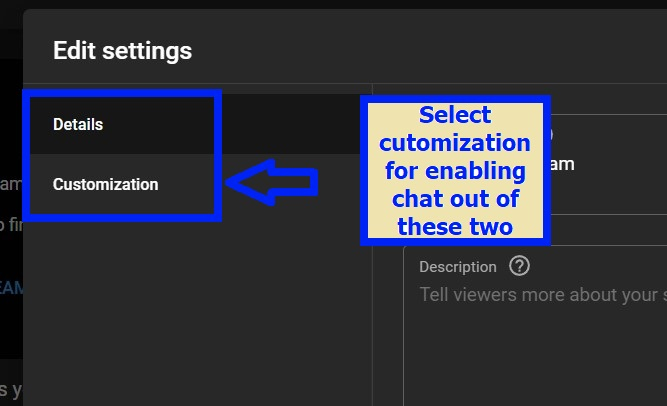This screenshot has width=667, height=406.
Task: Click the partially hidden help icon above title
Action: click(x=549, y=133)
